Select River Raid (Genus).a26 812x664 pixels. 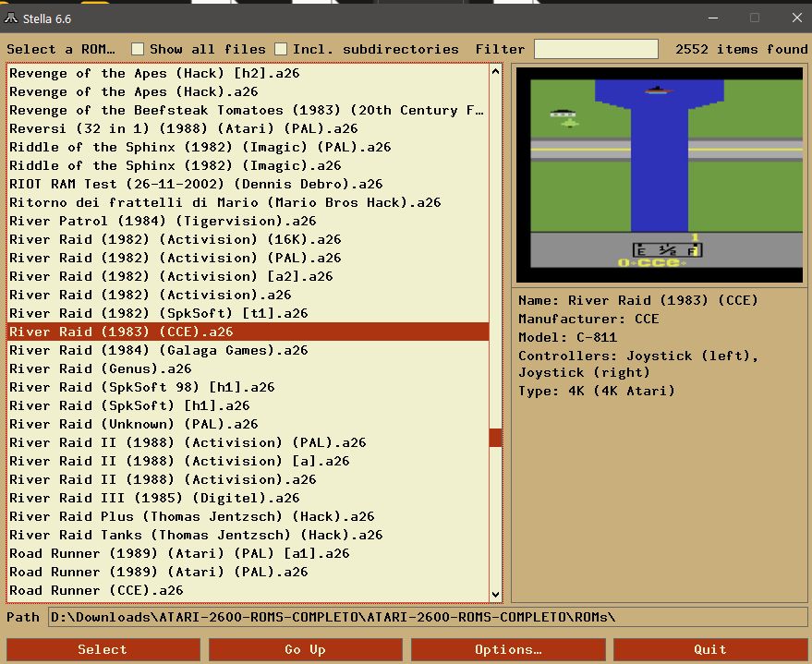pos(248,368)
